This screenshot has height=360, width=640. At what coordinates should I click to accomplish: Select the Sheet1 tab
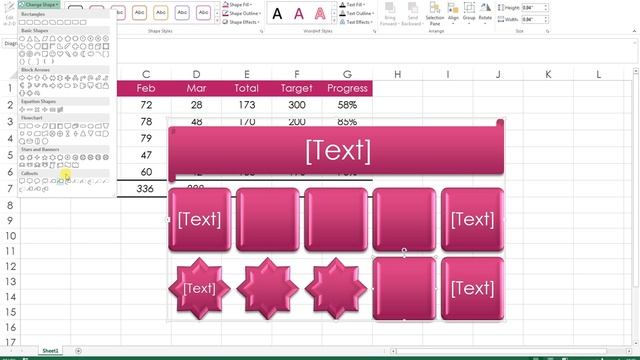(50, 351)
